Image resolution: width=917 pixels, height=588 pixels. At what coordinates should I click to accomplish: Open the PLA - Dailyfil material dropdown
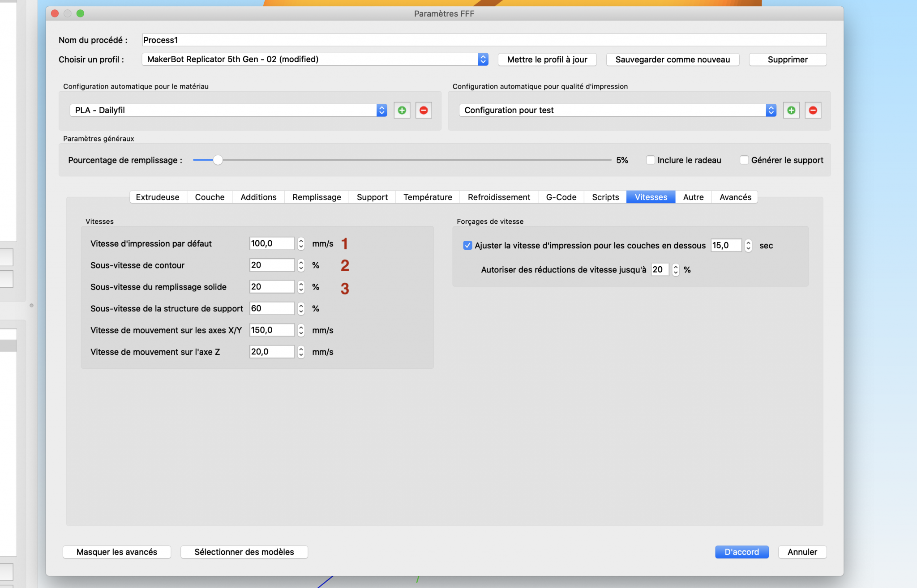coord(228,110)
